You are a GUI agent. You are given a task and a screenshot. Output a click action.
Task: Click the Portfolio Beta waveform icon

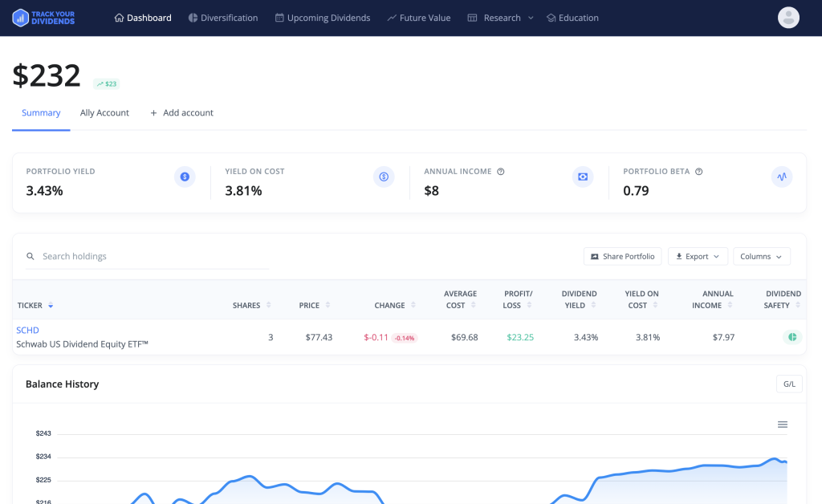pyautogui.click(x=781, y=177)
